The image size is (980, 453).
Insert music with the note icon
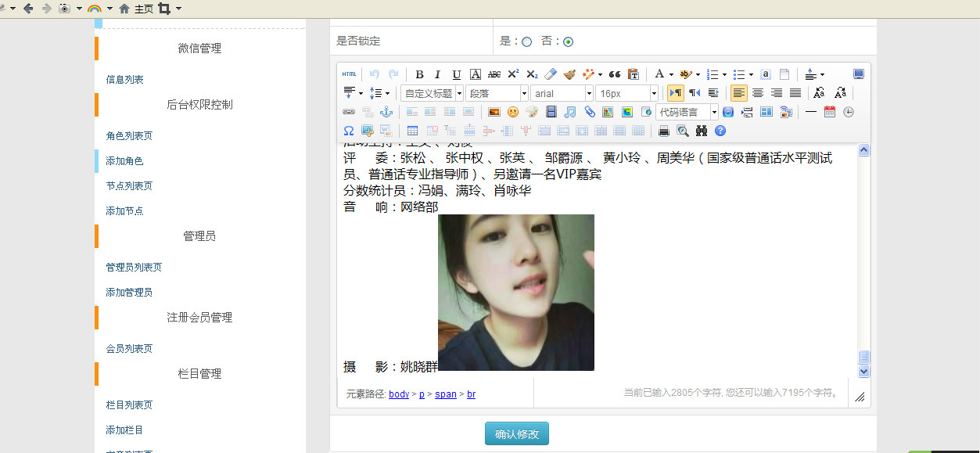click(570, 112)
